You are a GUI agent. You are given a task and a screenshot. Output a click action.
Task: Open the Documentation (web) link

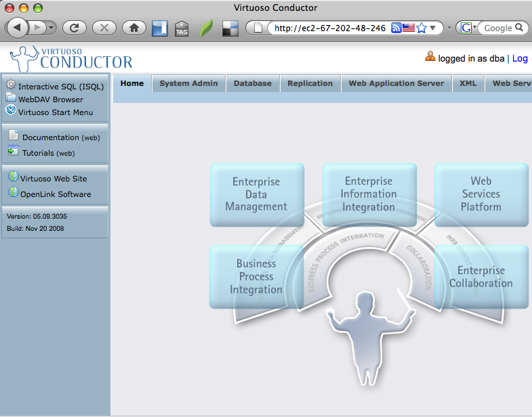click(x=60, y=137)
